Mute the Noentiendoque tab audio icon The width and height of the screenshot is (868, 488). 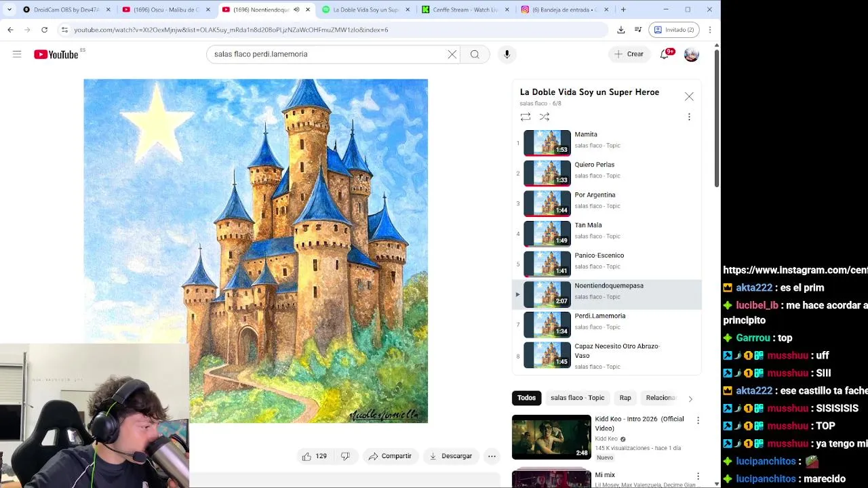(296, 9)
